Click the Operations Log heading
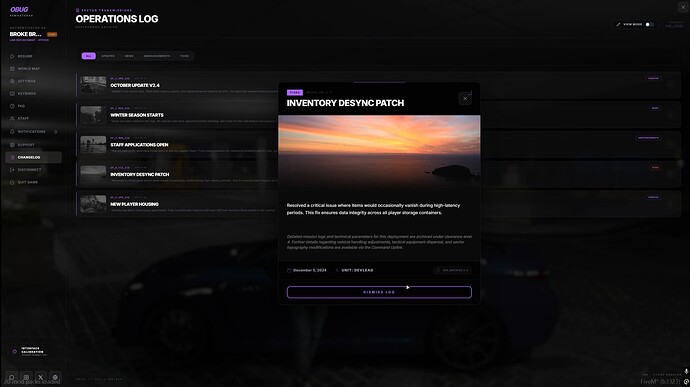 click(117, 19)
